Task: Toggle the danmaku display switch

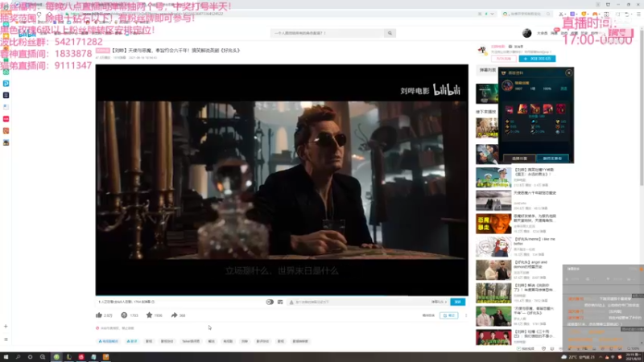Action: coord(270,302)
